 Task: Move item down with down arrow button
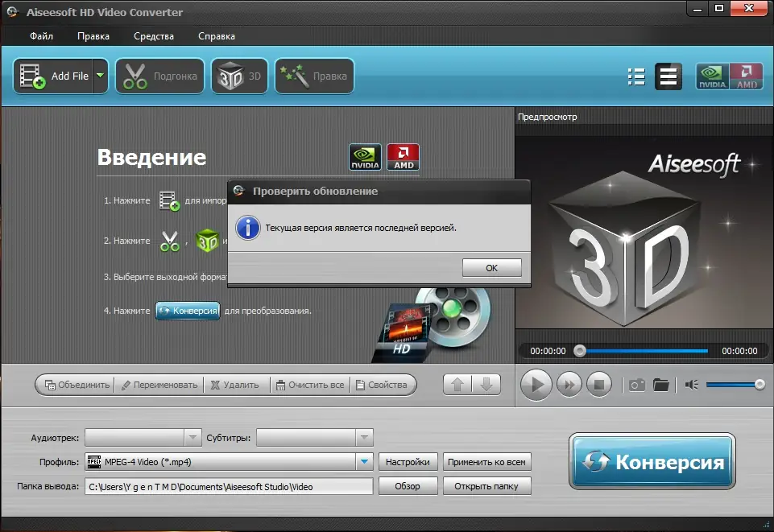(x=486, y=385)
